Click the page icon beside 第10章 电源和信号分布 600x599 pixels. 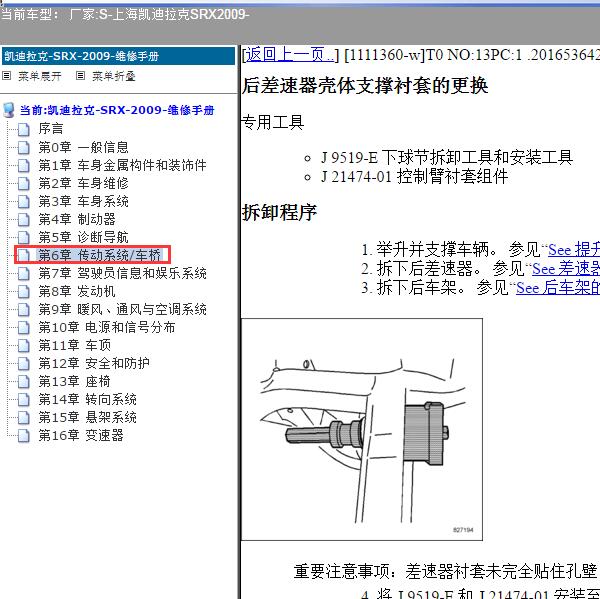24,327
